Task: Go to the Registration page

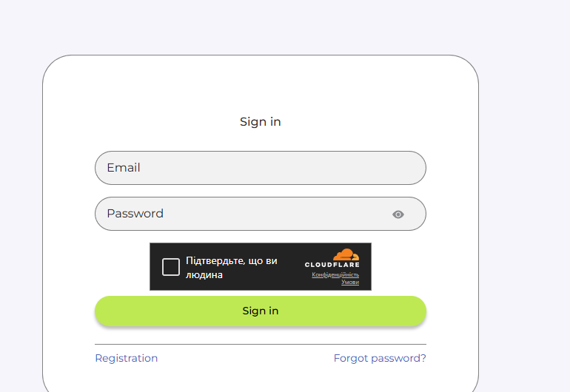Action: click(127, 358)
